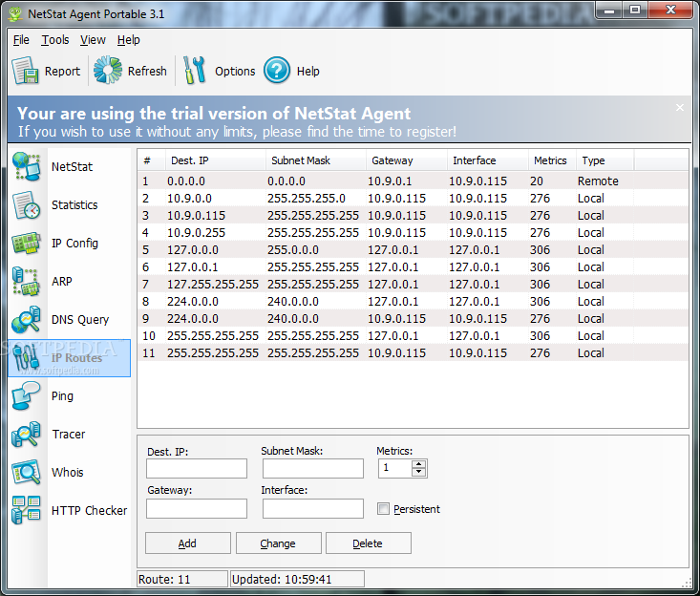Open the Tools menu
The height and width of the screenshot is (596, 700).
[55, 40]
